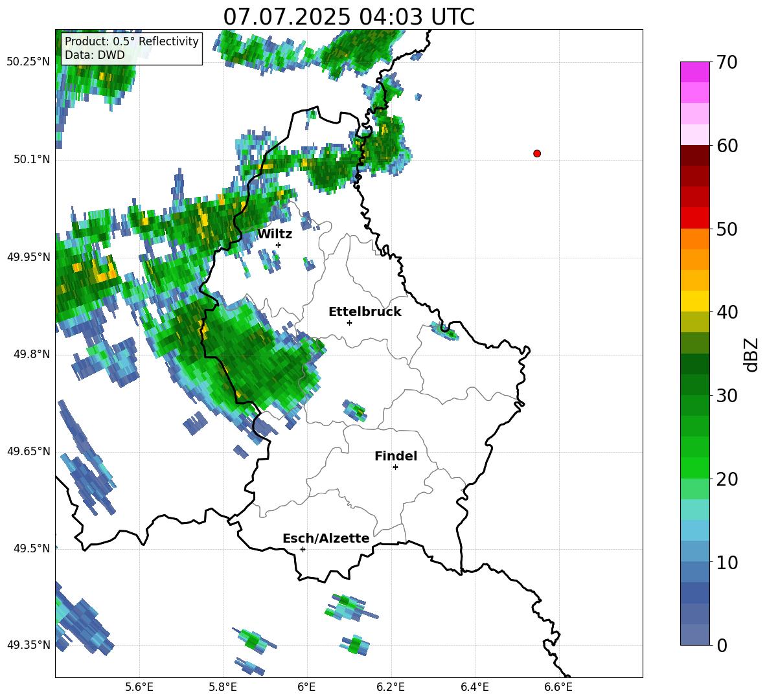Click the turquoise colorbar band between 10 and 20

point(694,510)
